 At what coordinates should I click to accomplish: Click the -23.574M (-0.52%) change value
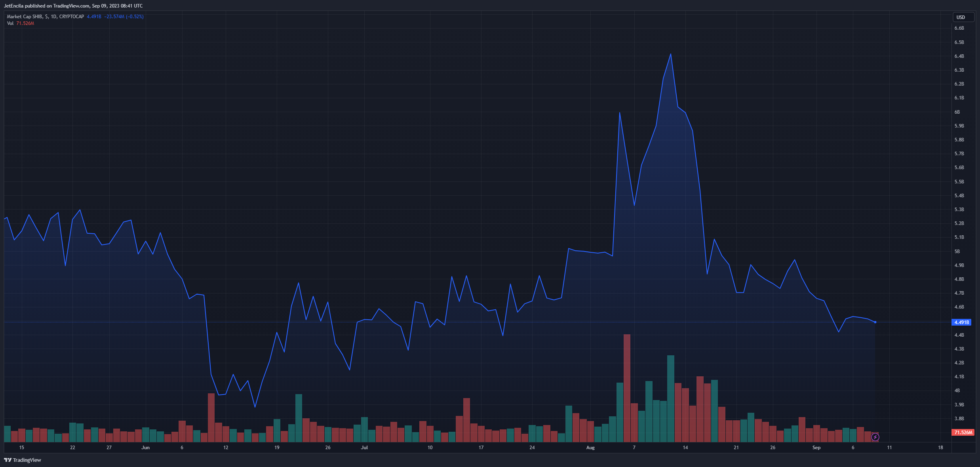[124, 17]
